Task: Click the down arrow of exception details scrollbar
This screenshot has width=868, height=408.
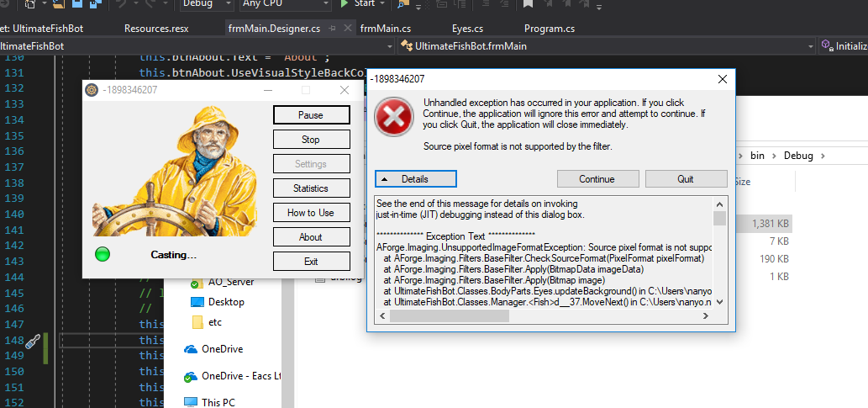Action: [x=719, y=301]
